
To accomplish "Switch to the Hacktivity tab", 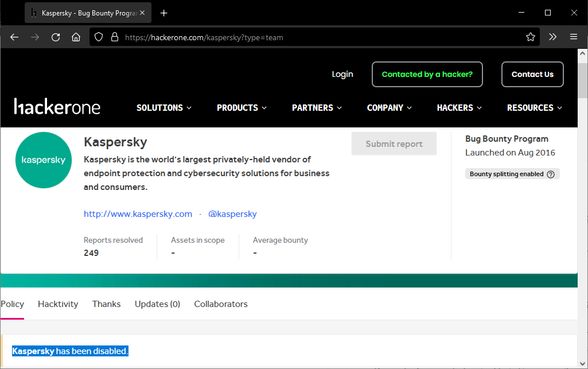I will pos(58,304).
